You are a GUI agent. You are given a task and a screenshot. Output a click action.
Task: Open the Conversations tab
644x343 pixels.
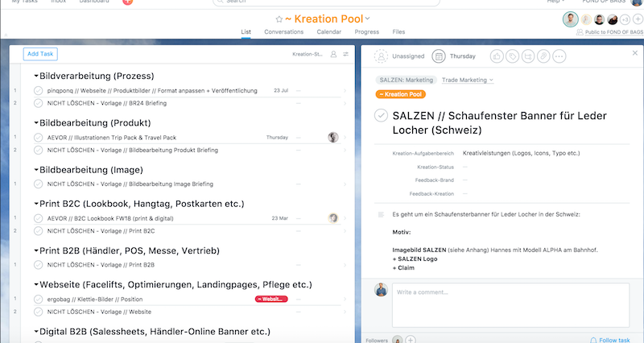(x=284, y=31)
